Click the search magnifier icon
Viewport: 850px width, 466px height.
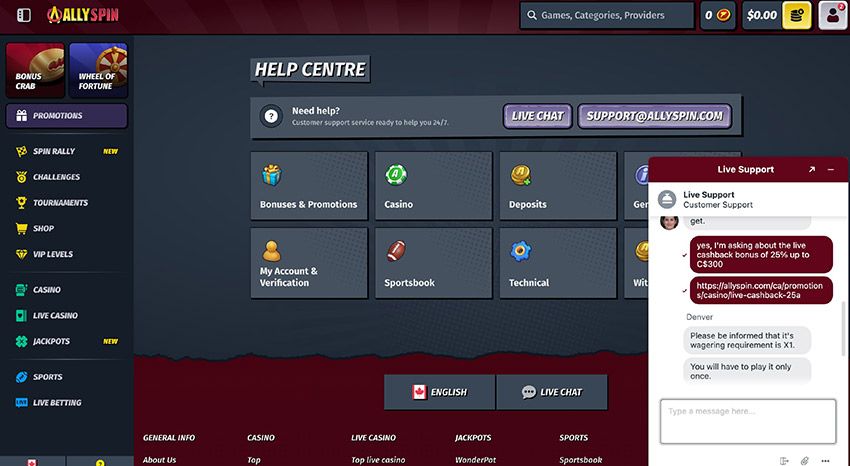[532, 15]
